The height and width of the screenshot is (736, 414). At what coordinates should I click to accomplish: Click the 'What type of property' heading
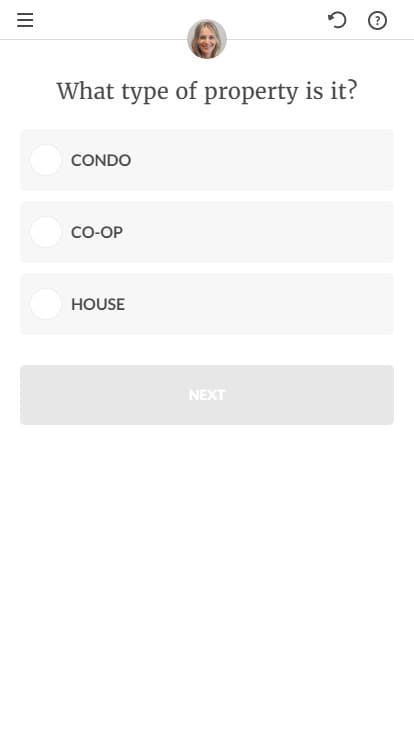pos(207,91)
